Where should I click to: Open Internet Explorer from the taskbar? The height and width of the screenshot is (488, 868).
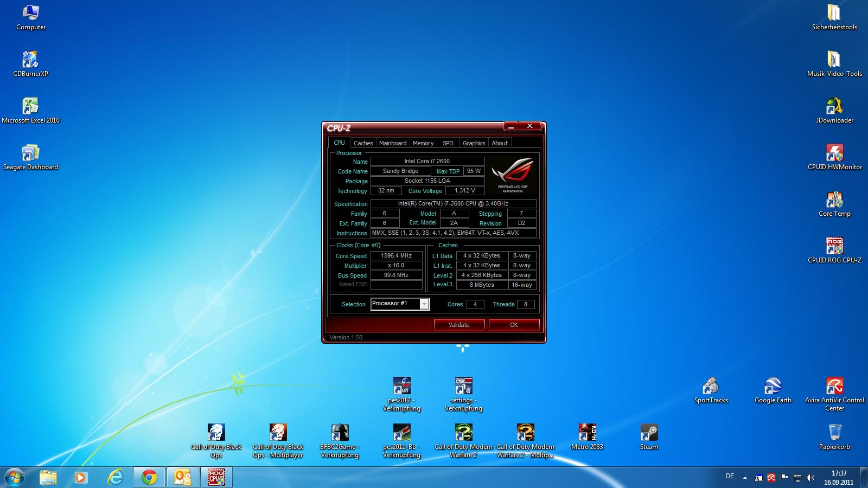115,477
